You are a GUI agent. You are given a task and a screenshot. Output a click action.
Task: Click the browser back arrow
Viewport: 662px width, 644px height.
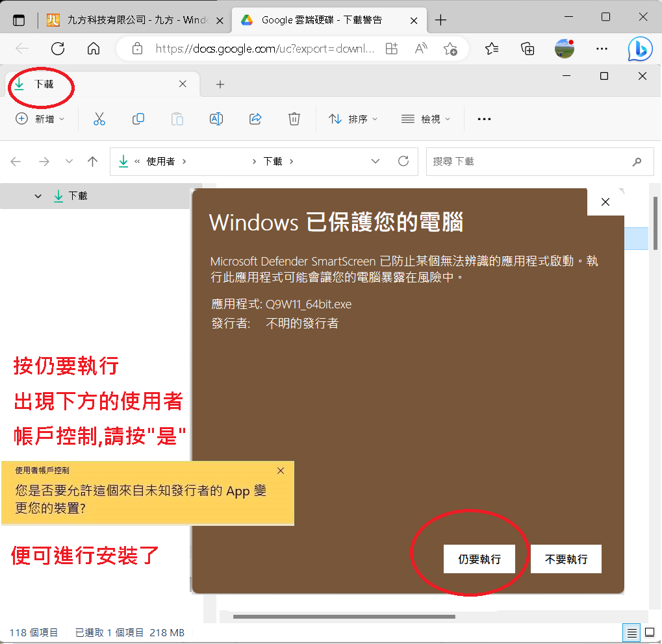[x=21, y=49]
